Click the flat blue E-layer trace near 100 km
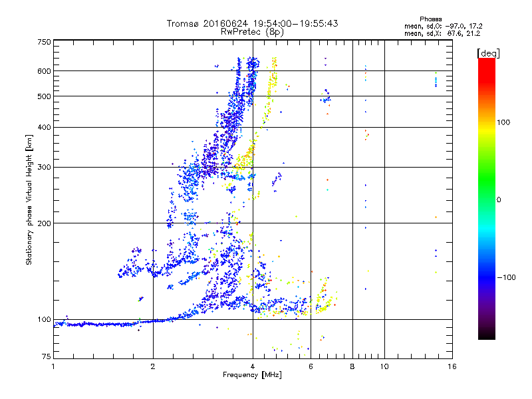 [102, 325]
